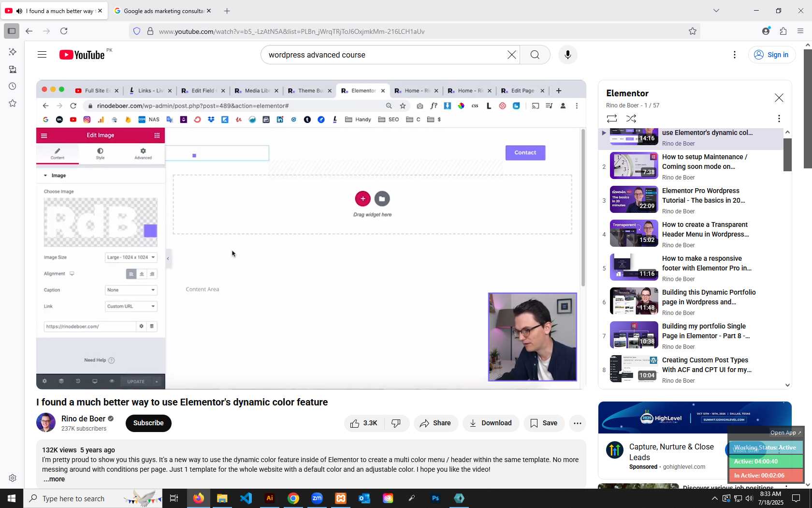This screenshot has height=508, width=812.
Task: Reload the current page
Action: pos(64,31)
